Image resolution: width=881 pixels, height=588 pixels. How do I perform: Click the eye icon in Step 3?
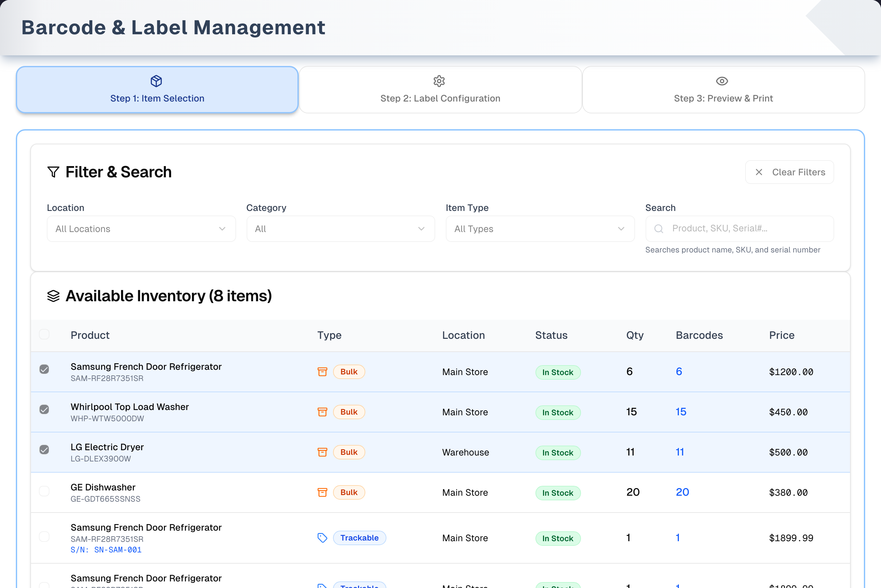click(x=722, y=81)
